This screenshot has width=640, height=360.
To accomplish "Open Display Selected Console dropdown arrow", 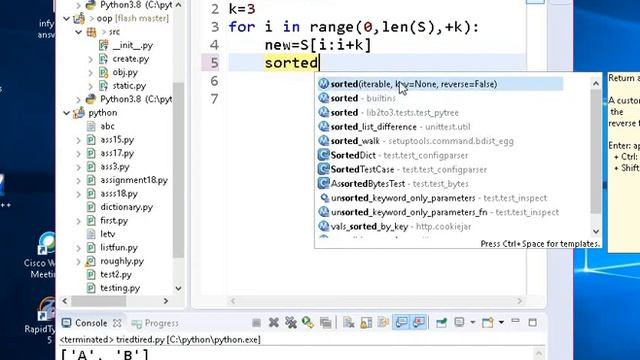I will [473, 322].
